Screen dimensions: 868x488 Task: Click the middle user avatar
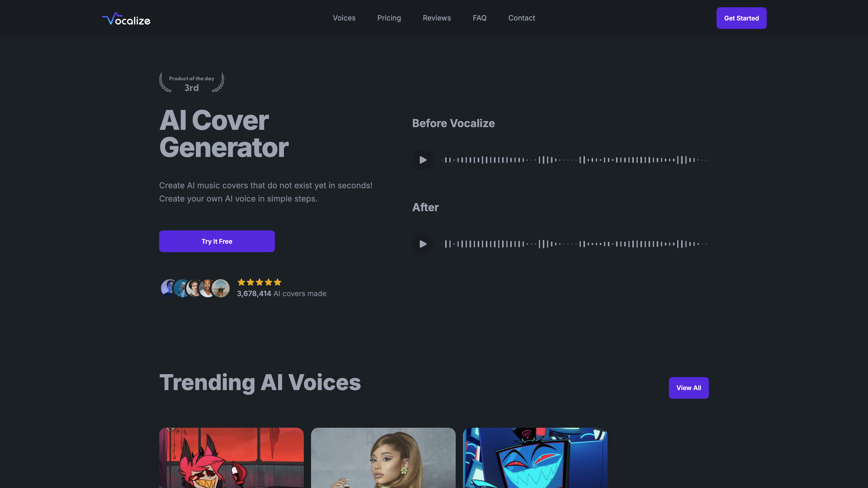(194, 288)
